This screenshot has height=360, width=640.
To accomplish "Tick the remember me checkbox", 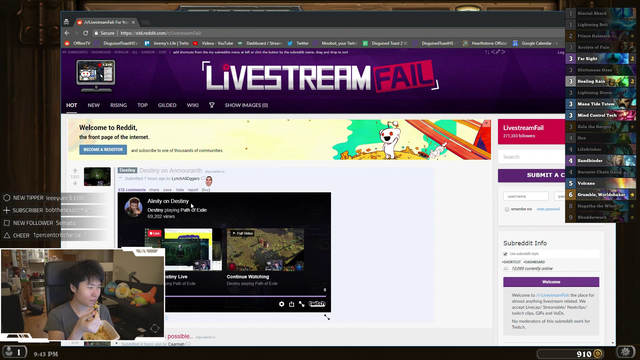I will 507,209.
